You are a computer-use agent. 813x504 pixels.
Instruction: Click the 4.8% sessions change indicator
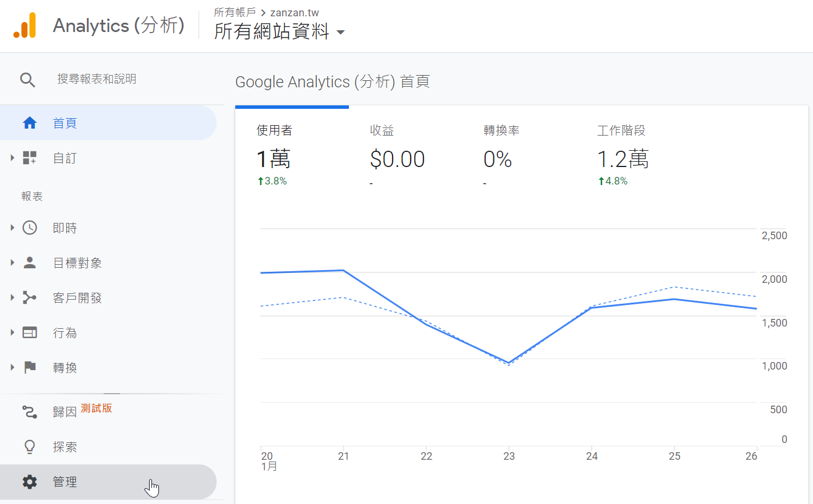[x=613, y=181]
